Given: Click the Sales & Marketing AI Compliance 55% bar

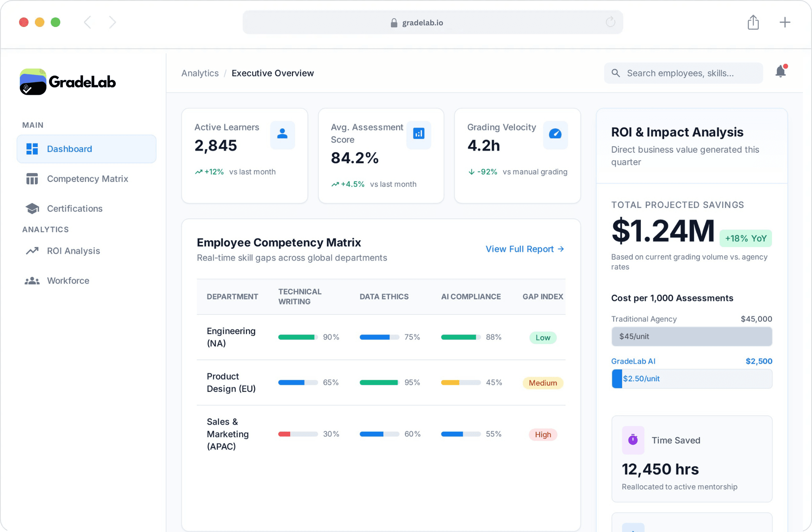Looking at the screenshot, I should pyautogui.click(x=461, y=434).
